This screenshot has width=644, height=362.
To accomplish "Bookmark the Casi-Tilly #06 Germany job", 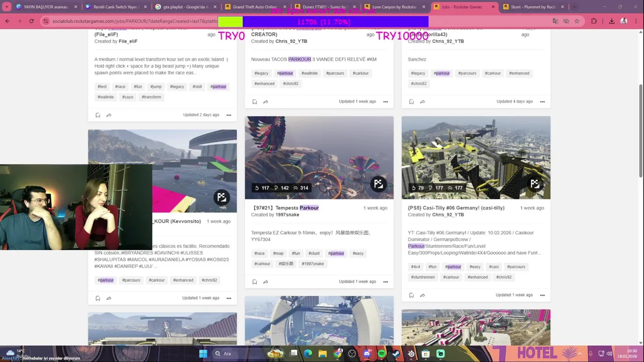I will 411,295.
